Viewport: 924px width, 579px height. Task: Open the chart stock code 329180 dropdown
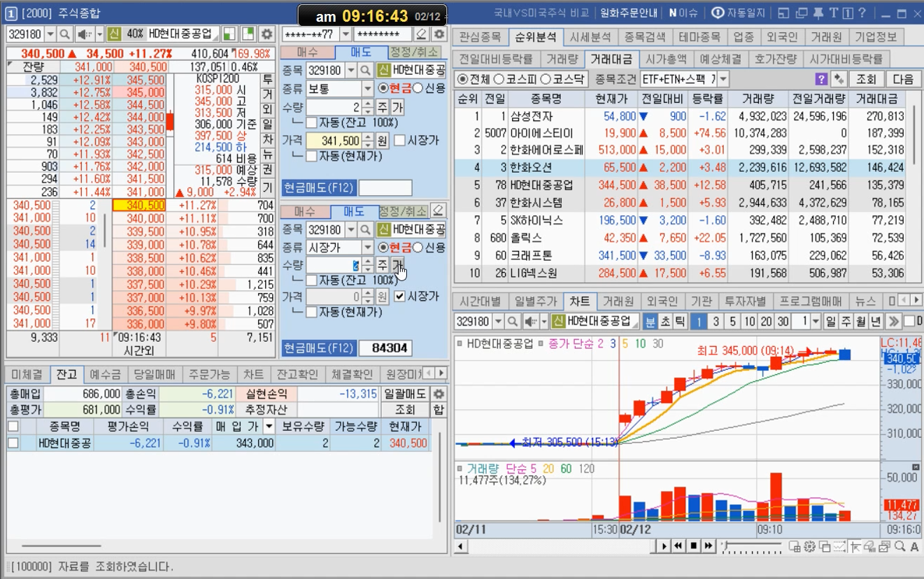(x=498, y=321)
